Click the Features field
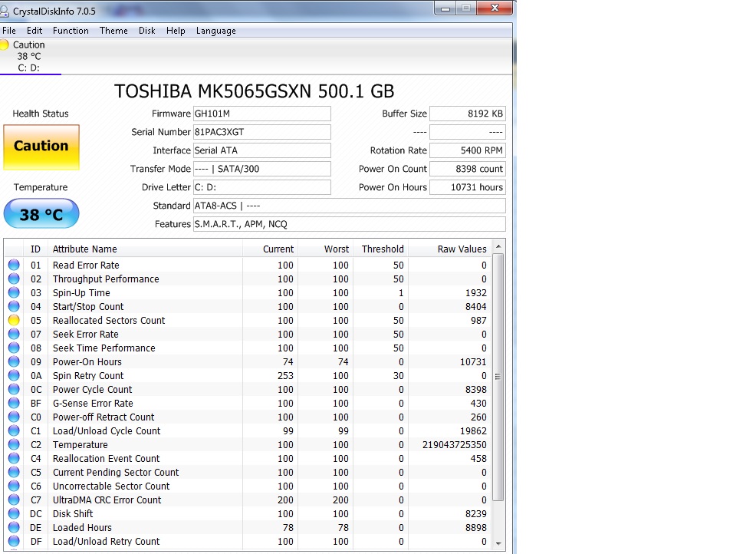This screenshot has width=756, height=554. tap(350, 224)
